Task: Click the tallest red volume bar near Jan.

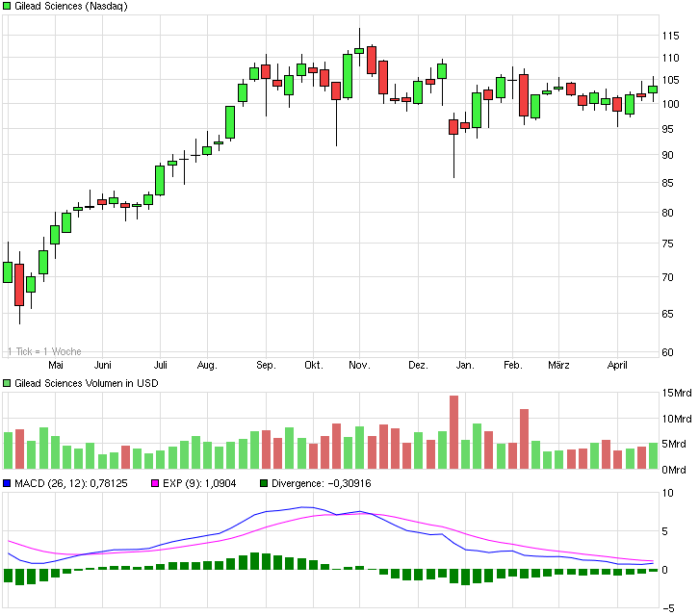Action: click(453, 432)
